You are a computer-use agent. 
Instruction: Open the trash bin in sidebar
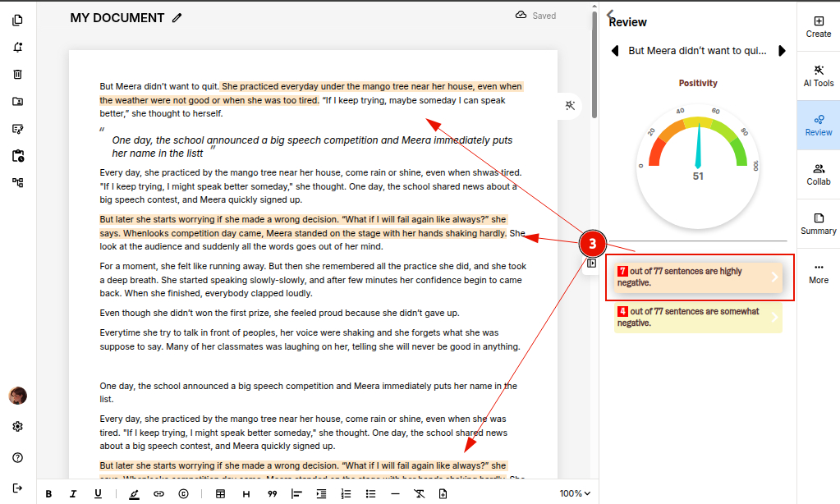coord(18,74)
